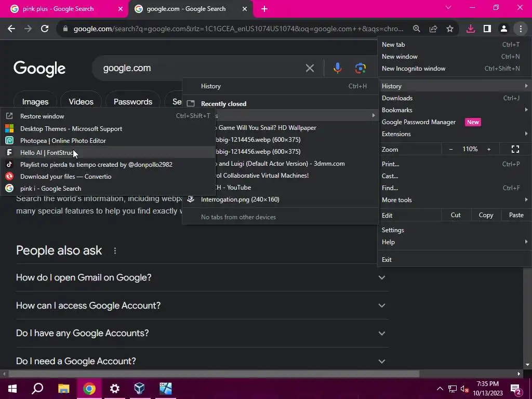
Task: Open Downloads from Chrome menu
Action: 455,98
